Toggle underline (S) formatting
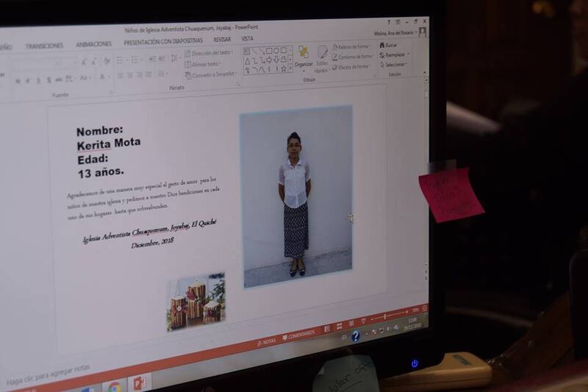Screen dimensions: 588x392 coord(38,81)
